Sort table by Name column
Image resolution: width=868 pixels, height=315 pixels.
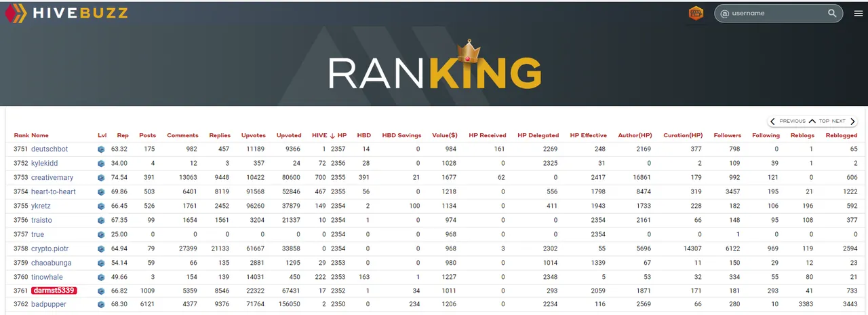[x=40, y=135]
